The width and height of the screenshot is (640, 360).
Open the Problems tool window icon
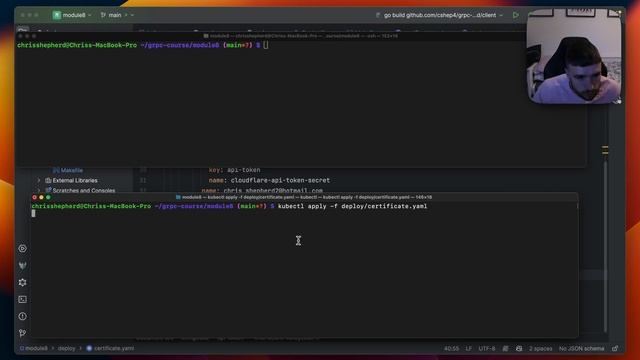coord(22,316)
